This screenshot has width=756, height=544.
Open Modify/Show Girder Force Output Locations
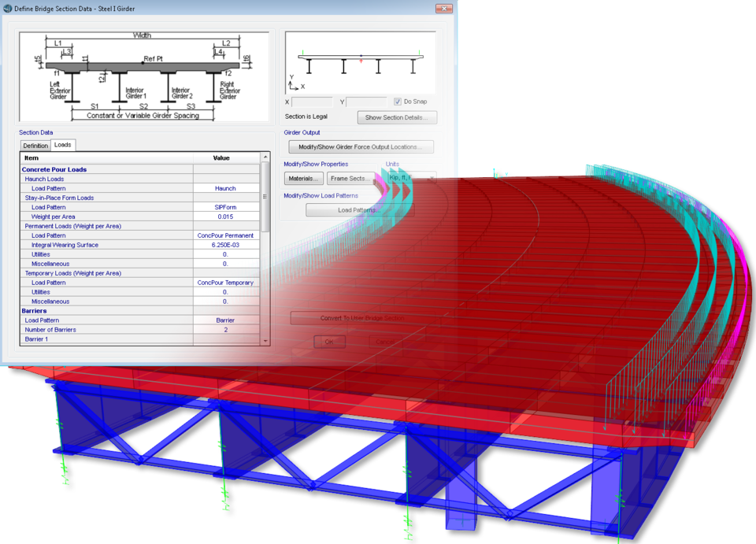tap(361, 146)
